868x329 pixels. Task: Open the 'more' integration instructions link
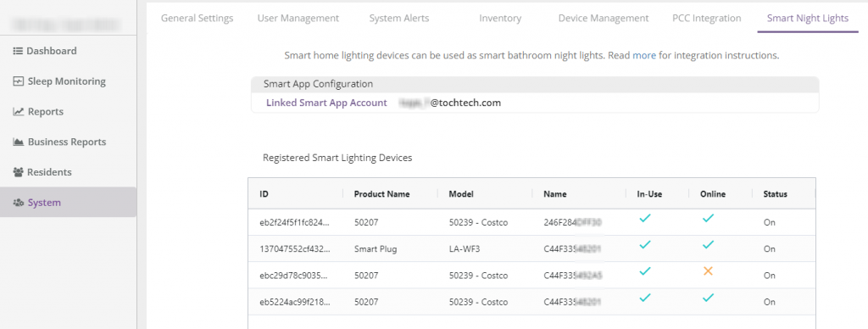(644, 55)
